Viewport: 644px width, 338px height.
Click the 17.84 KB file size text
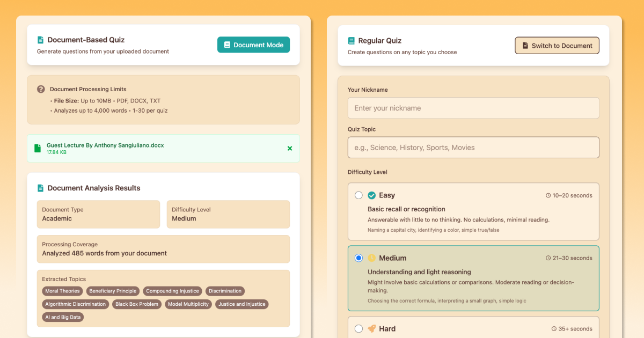pyautogui.click(x=56, y=152)
